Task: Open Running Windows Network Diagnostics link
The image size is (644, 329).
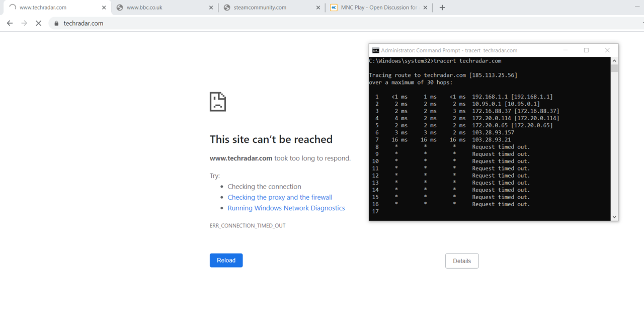Action: (286, 208)
